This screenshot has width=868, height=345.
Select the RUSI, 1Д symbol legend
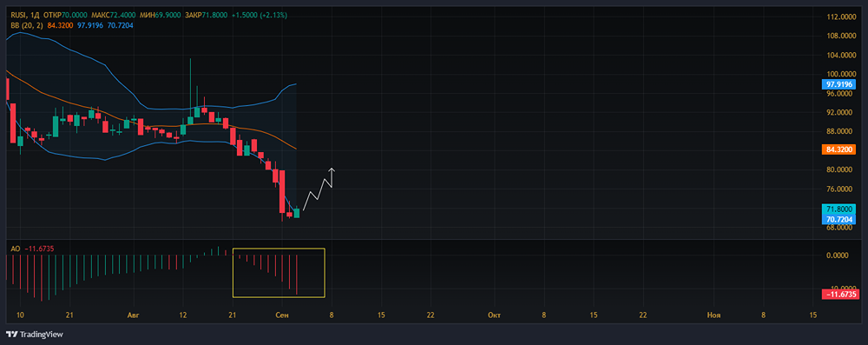point(25,16)
